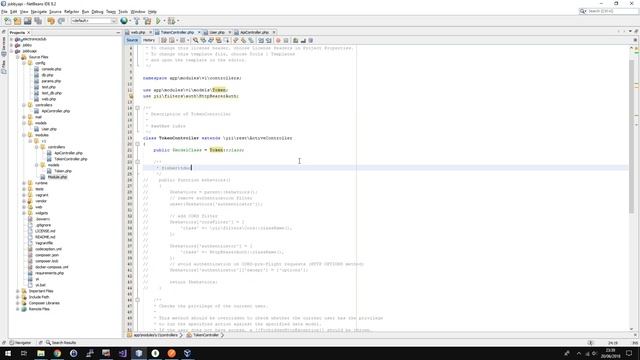
Task: Click the green Run Project icon
Action: coord(158,21)
